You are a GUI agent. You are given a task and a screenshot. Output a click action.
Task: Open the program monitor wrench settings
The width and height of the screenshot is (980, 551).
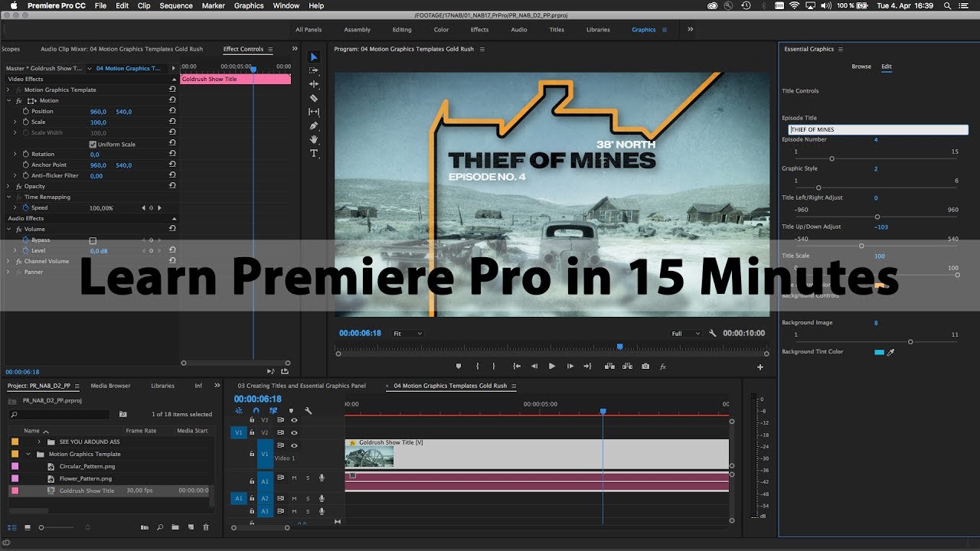point(713,334)
